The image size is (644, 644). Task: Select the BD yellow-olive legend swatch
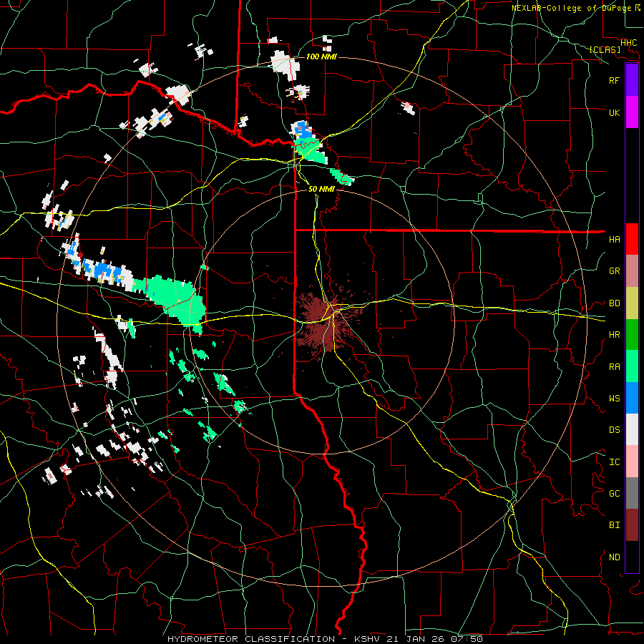pyautogui.click(x=632, y=303)
